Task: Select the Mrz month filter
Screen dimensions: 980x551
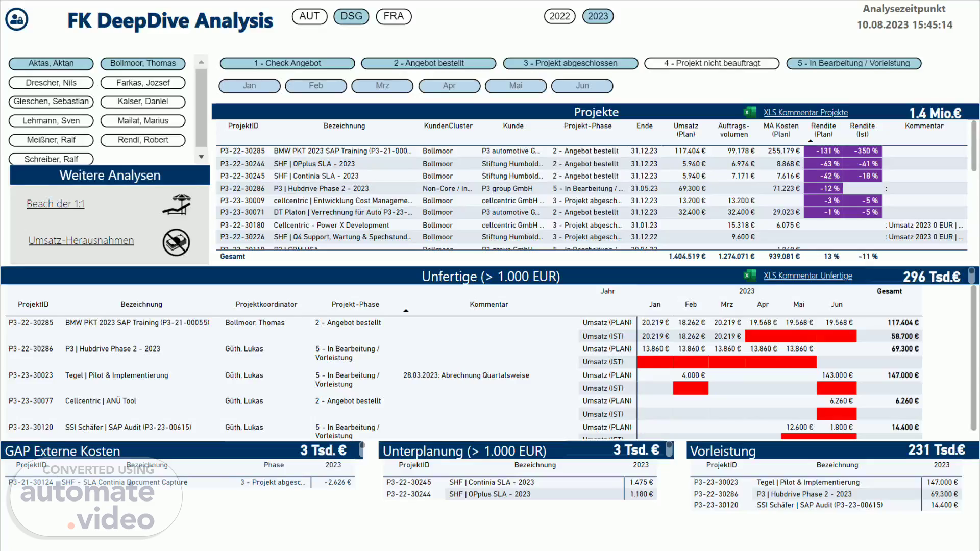Action: pyautogui.click(x=382, y=86)
